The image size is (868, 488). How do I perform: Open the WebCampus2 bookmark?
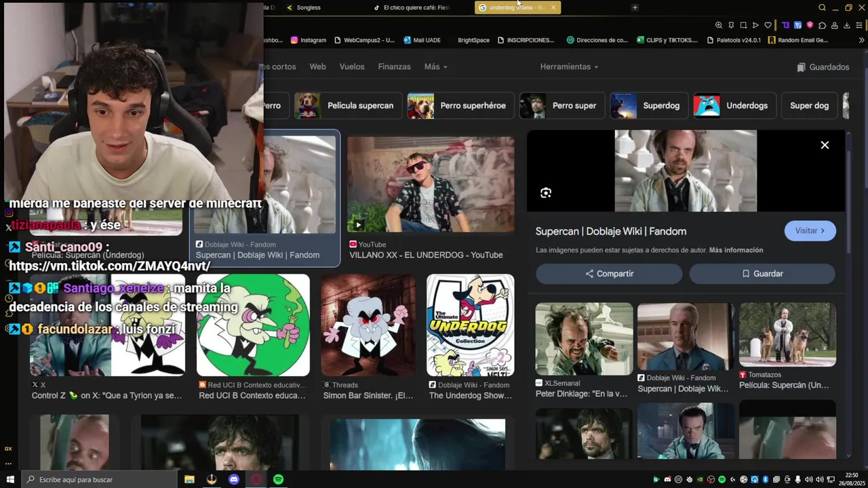click(x=364, y=40)
